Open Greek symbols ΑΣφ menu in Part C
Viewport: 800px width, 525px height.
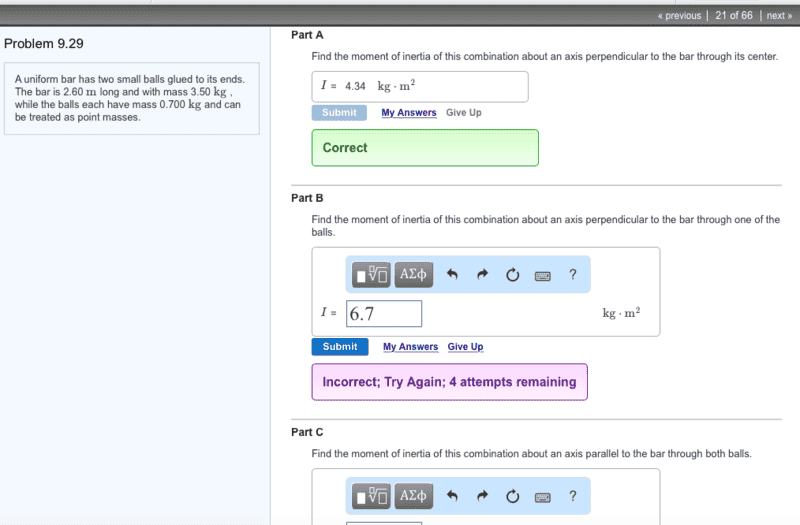pyautogui.click(x=413, y=496)
